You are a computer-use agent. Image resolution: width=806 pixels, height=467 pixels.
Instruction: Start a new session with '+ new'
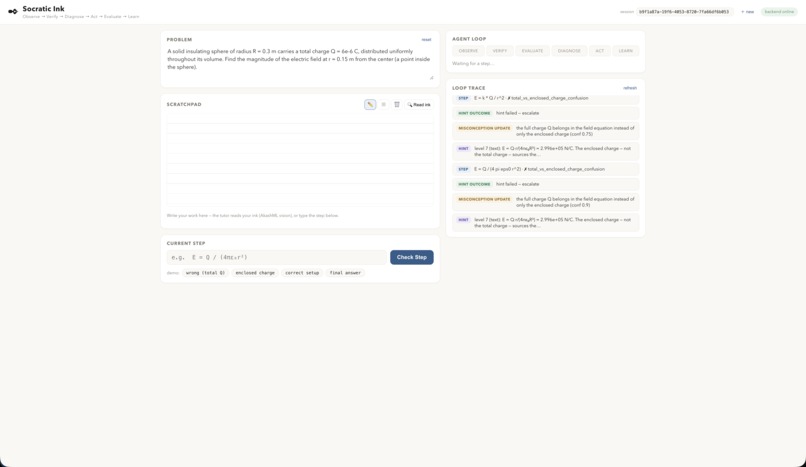tap(748, 12)
